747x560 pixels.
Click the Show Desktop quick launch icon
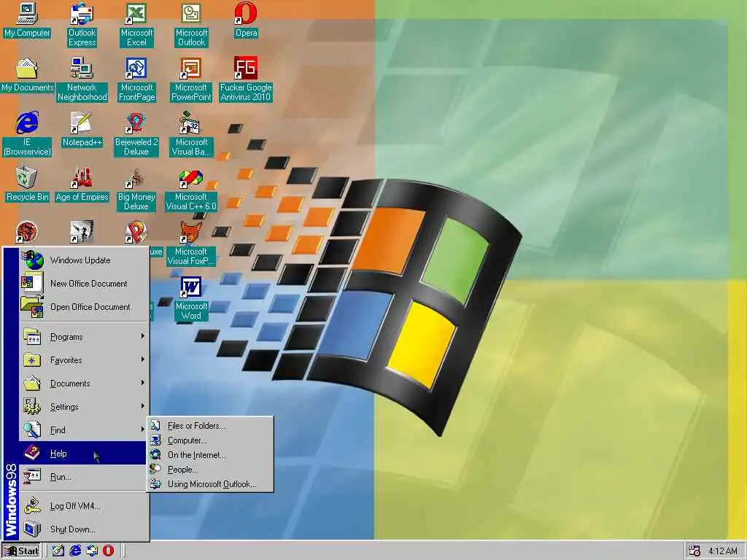(x=58, y=551)
